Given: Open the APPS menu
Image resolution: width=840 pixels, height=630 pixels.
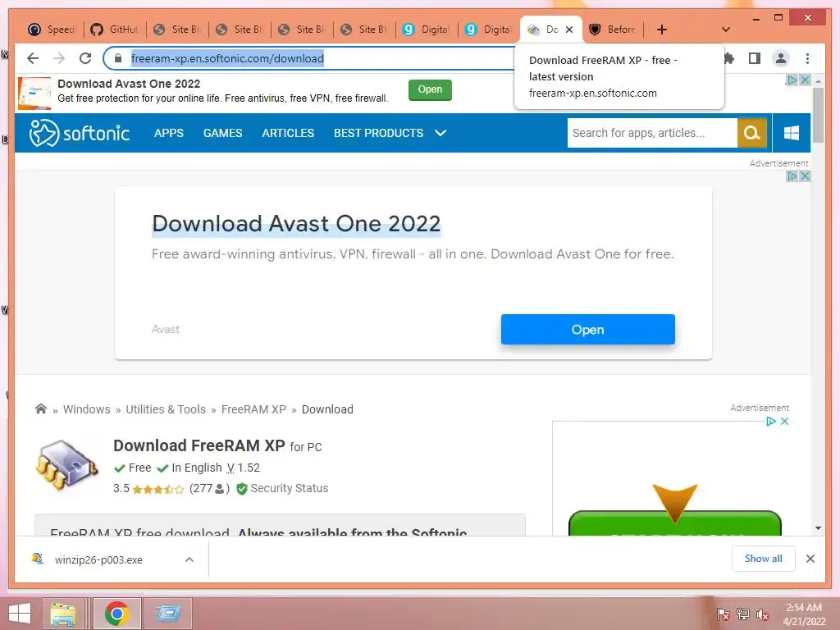Looking at the screenshot, I should coord(169,133).
